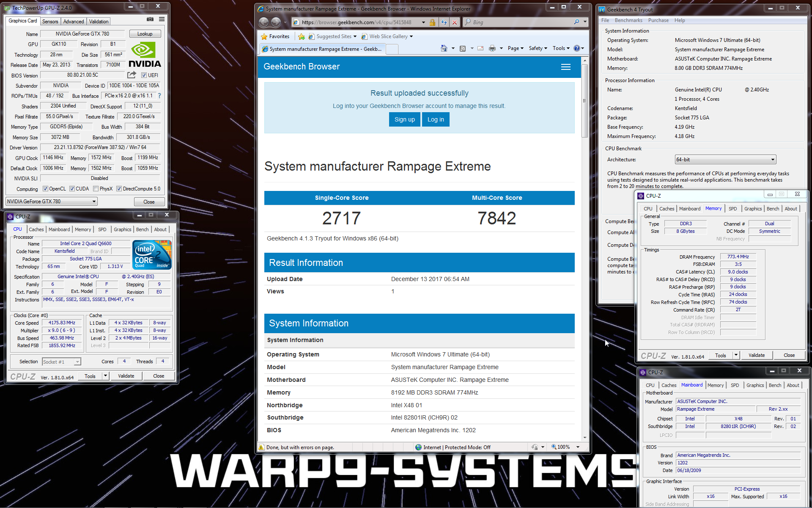Screen dimensions: 812x508
Task: Click the Close button in GPU-Z
Action: [149, 202]
